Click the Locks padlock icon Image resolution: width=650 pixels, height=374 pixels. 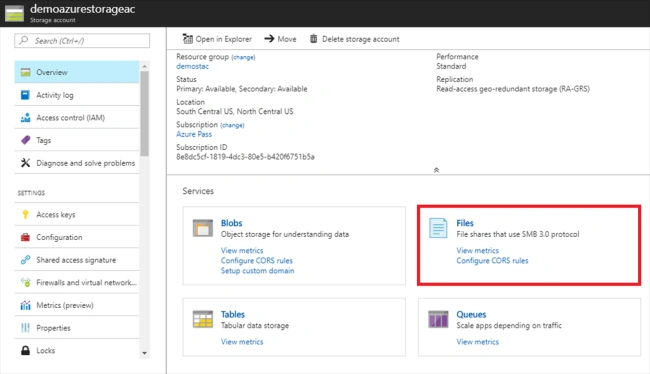[25, 350]
